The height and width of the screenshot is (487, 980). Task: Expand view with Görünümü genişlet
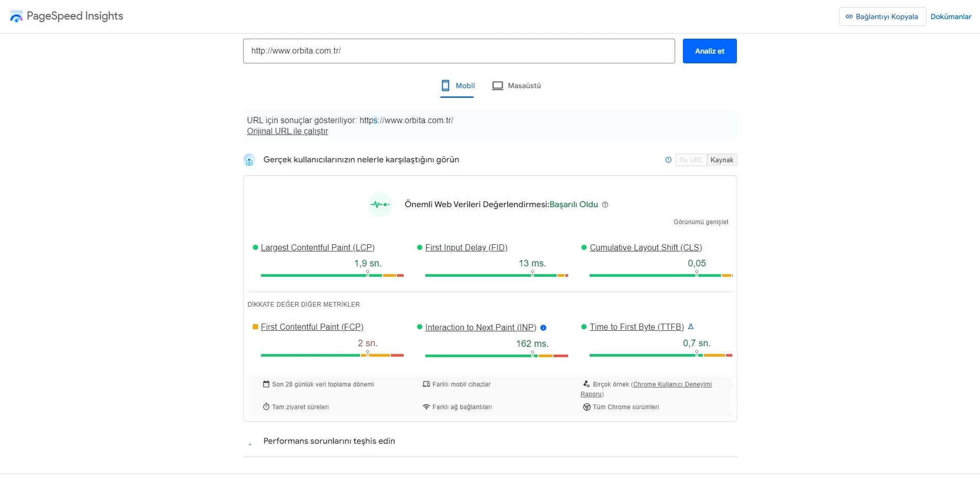[x=701, y=222]
